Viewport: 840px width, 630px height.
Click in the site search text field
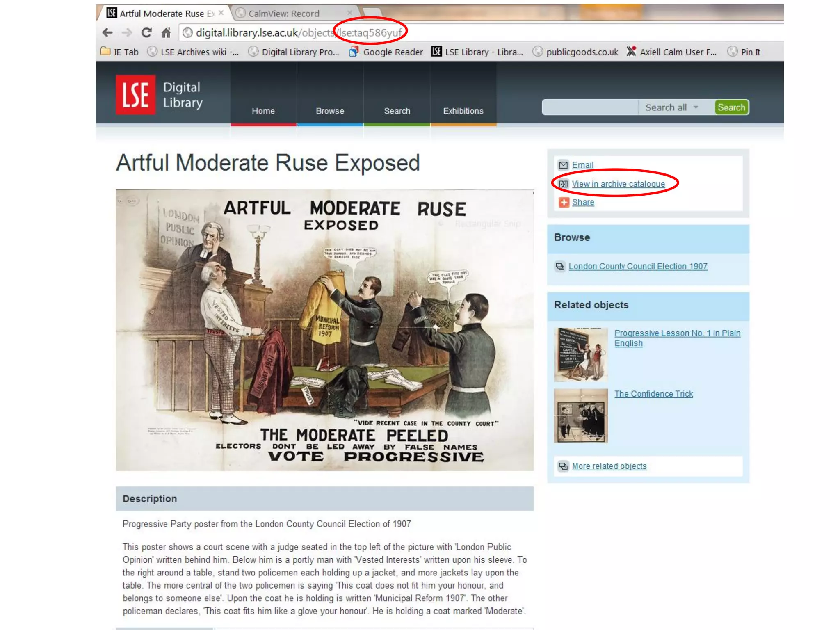[589, 107]
